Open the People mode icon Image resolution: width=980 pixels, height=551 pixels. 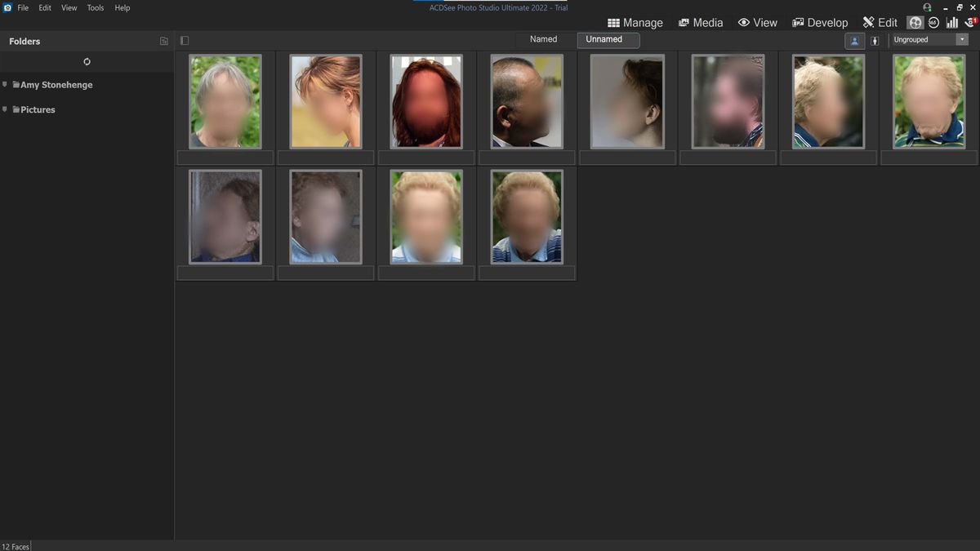tap(915, 23)
